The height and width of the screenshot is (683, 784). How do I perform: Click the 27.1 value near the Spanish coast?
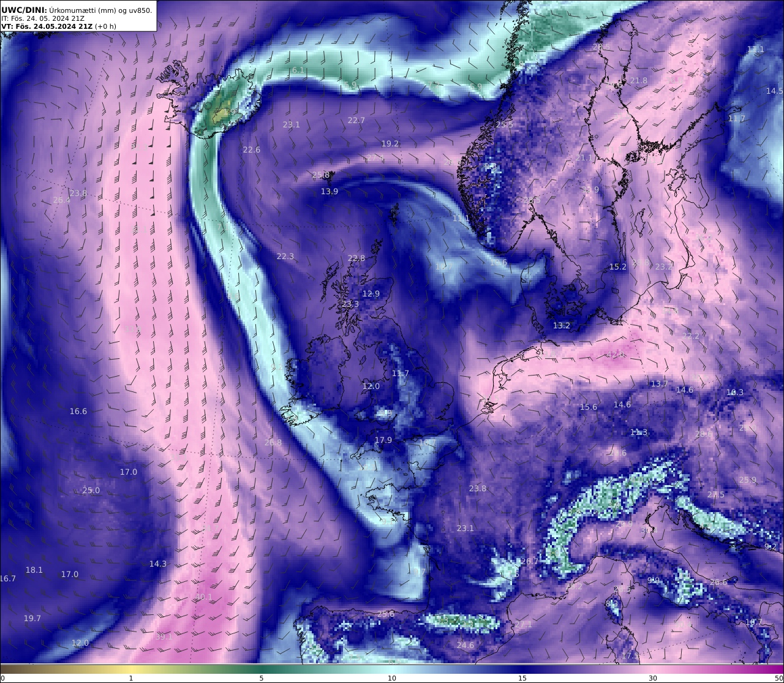[x=523, y=625]
